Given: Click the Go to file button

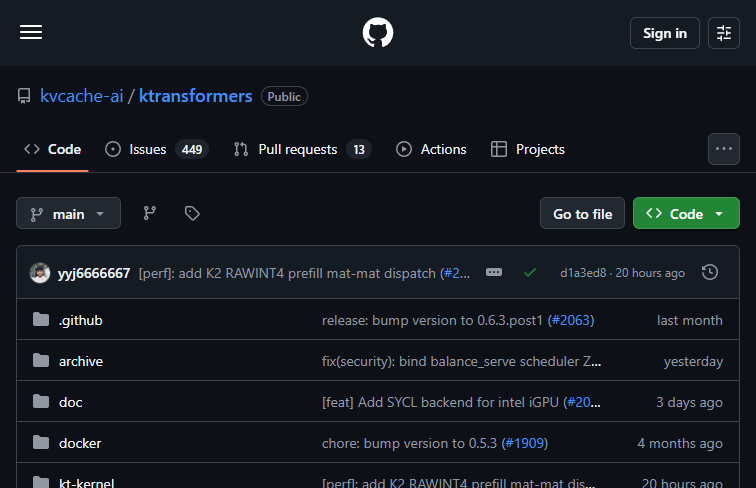Looking at the screenshot, I should point(582,213).
